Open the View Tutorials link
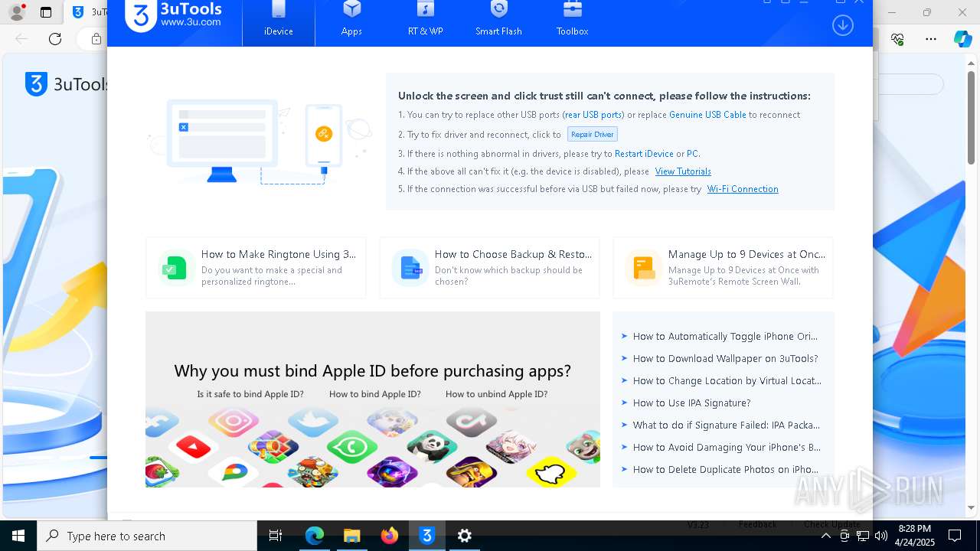This screenshot has height=551, width=980. [x=683, y=171]
